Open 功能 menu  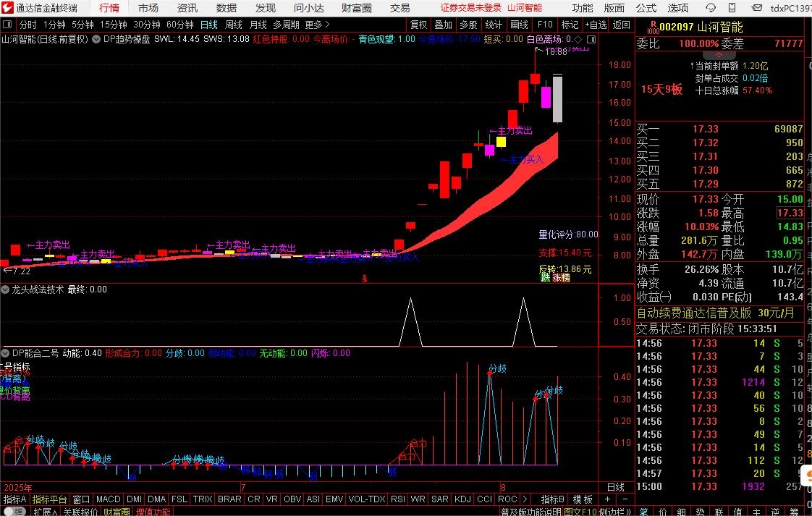583,8
